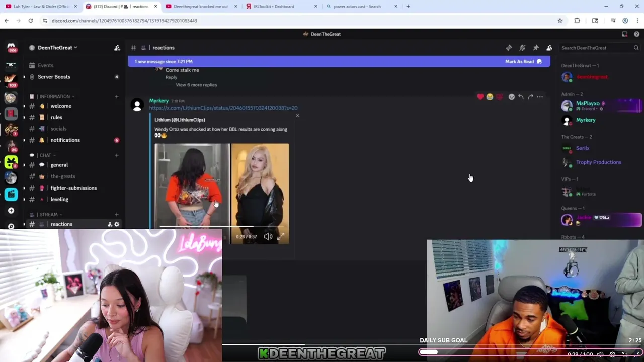Open Chrome three-dot menu
The width and height of the screenshot is (644, 362).
(x=637, y=21)
